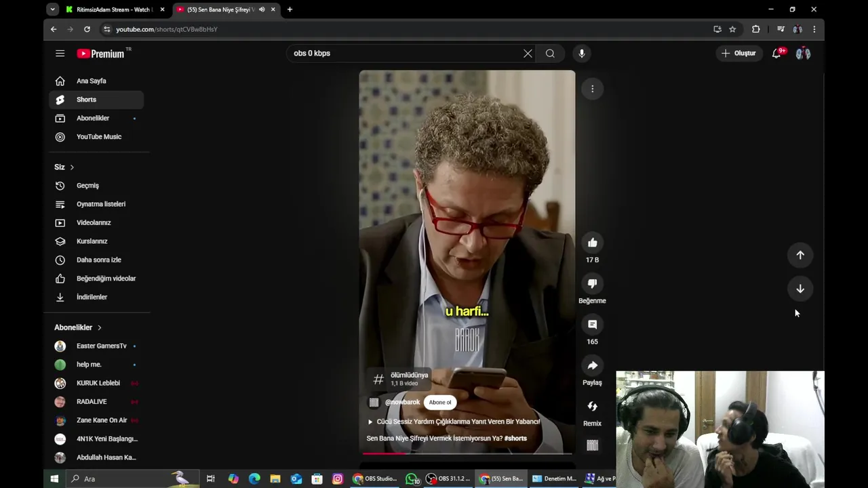Open Instagram from the taskbar

338,479
